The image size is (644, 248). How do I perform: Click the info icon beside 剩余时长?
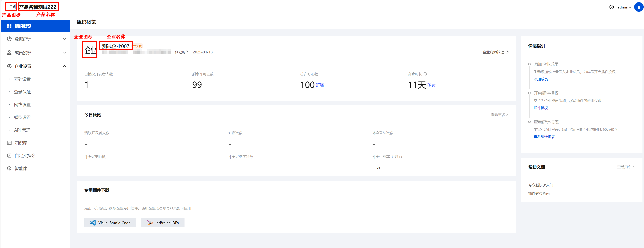coord(425,74)
